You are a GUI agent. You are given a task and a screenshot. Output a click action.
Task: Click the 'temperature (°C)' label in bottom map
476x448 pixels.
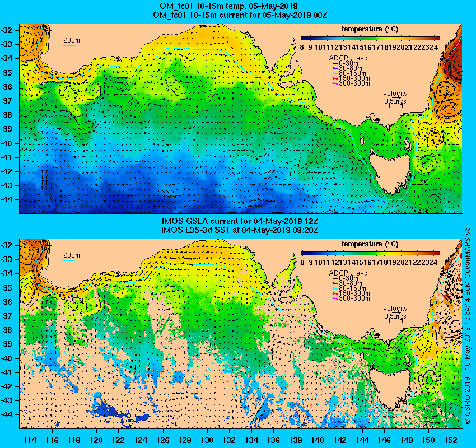tap(370, 244)
